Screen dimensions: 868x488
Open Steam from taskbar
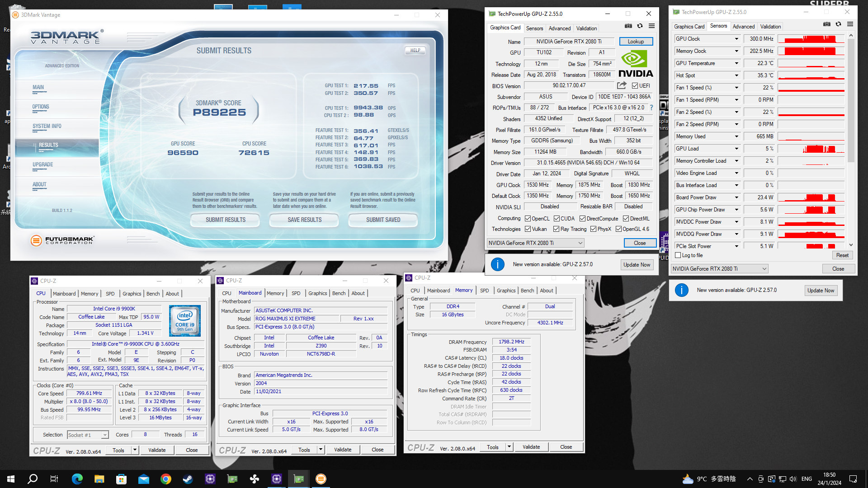click(188, 479)
